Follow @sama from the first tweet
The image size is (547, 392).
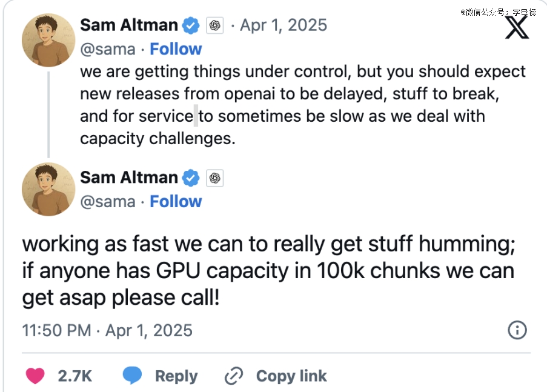point(176,49)
